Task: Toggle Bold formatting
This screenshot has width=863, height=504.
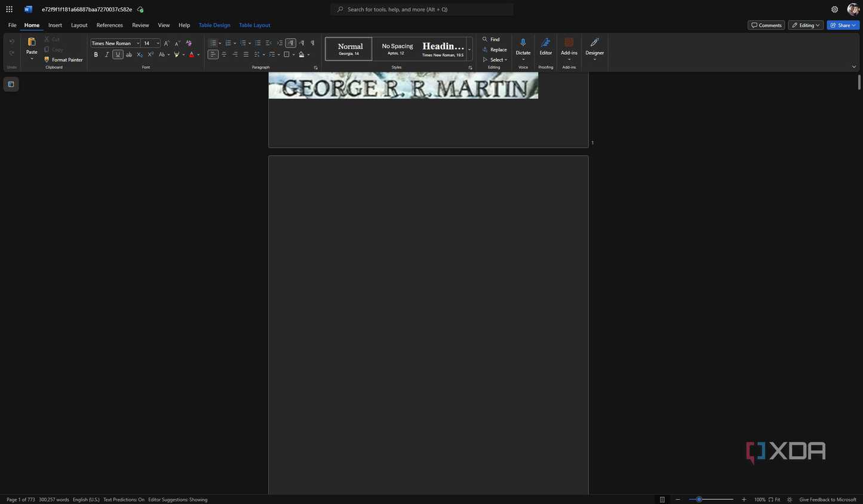Action: 96,54
